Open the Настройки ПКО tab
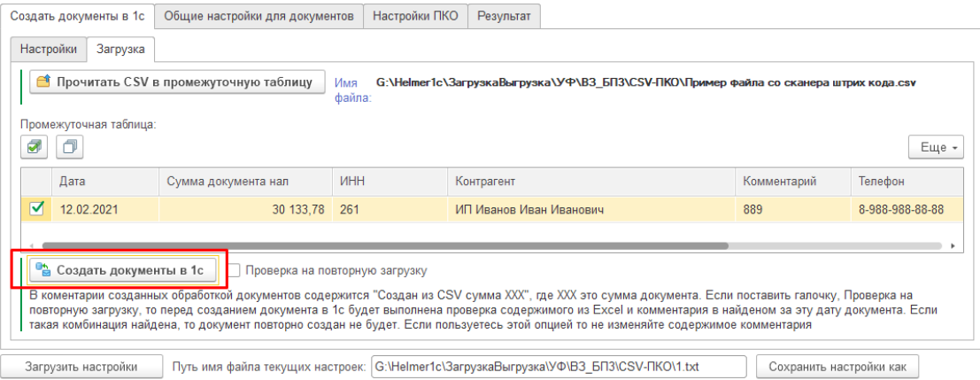980x380 pixels. (x=415, y=16)
